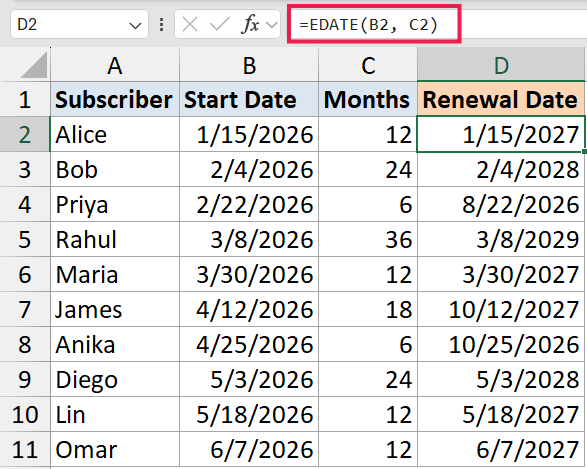Viewport: 587px width, 469px height.
Task: Click the Months header cell
Action: [x=368, y=99]
